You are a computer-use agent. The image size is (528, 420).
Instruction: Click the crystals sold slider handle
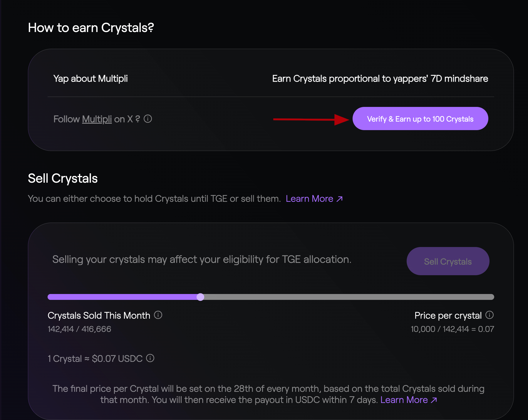point(200,297)
